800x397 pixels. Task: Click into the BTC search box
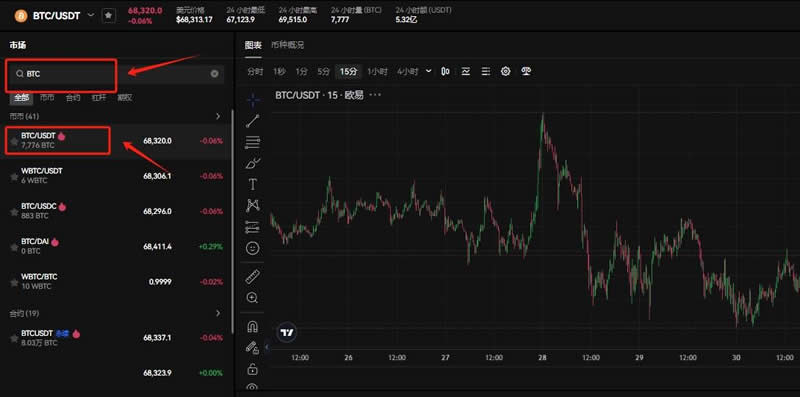(x=116, y=74)
